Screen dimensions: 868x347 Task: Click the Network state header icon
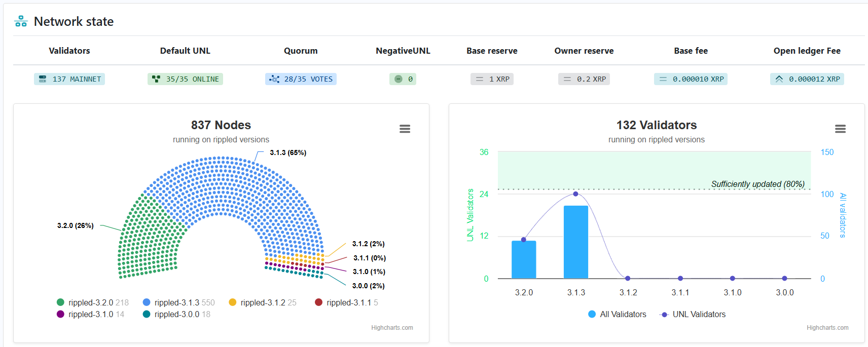(x=21, y=21)
